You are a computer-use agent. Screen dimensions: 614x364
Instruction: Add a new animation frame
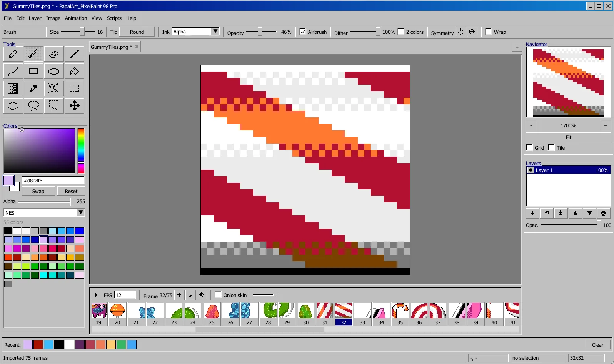pyautogui.click(x=179, y=295)
